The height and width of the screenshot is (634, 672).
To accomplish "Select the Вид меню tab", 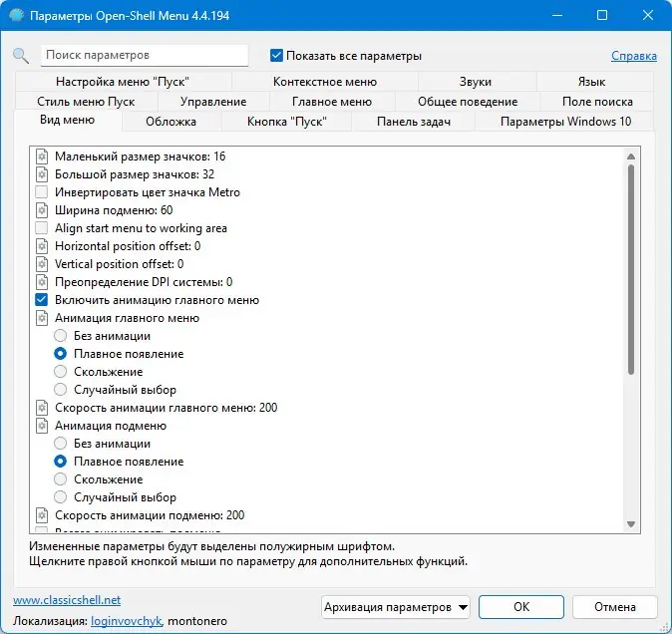I will [67, 120].
